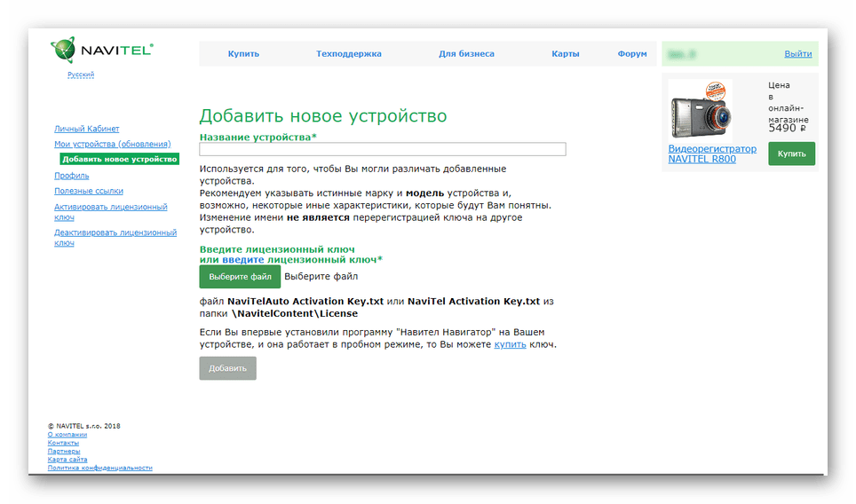The width and height of the screenshot is (856, 504).
Task: Click the gray Добавить button
Action: pyautogui.click(x=227, y=369)
